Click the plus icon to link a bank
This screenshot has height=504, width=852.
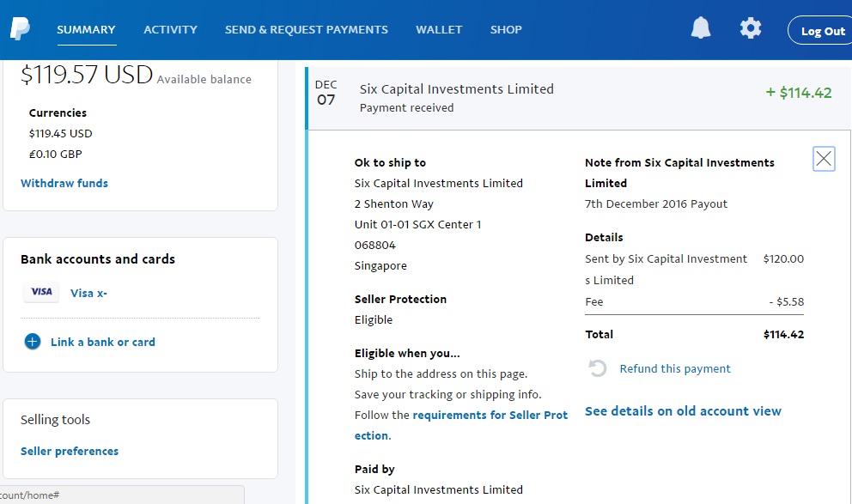click(33, 342)
